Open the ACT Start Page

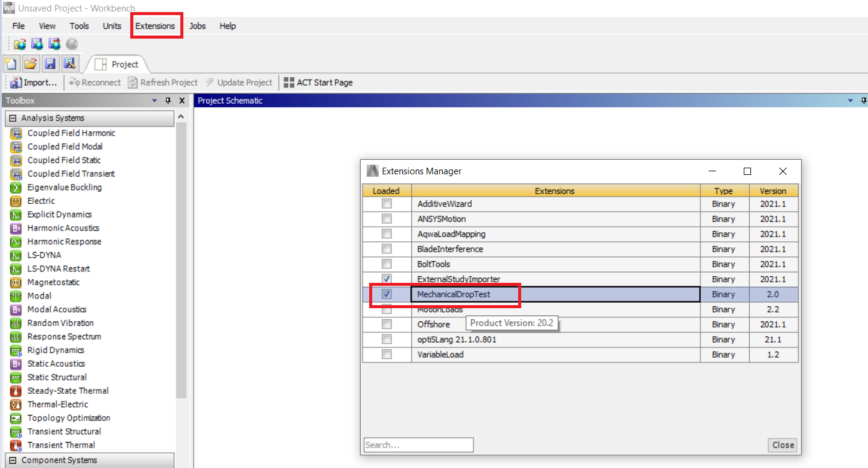318,83
